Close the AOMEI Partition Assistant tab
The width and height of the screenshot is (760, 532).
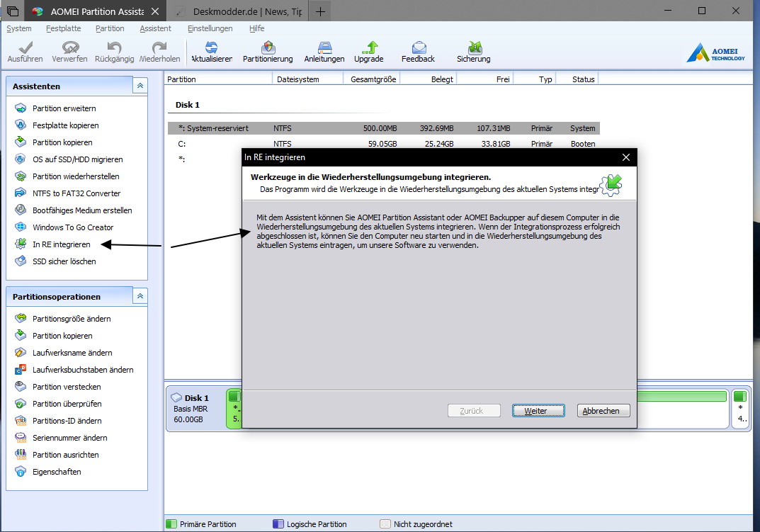[155, 11]
